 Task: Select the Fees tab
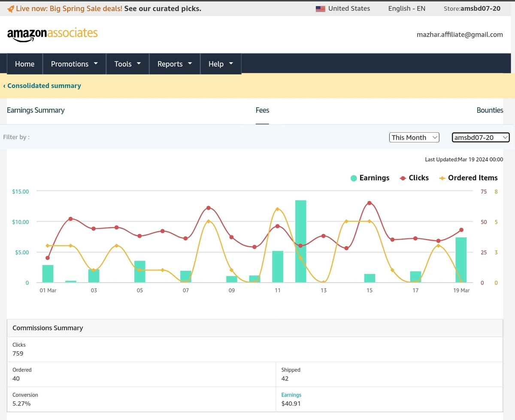click(262, 110)
